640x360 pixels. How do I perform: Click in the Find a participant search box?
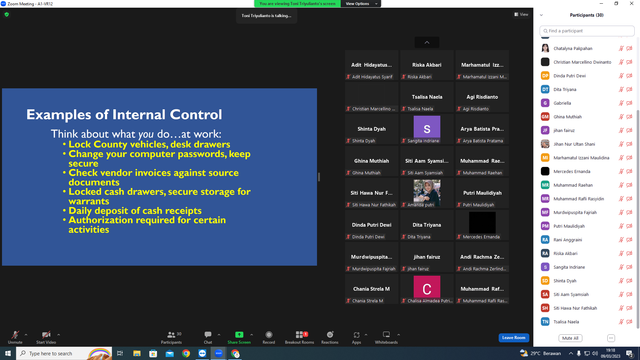click(x=587, y=31)
